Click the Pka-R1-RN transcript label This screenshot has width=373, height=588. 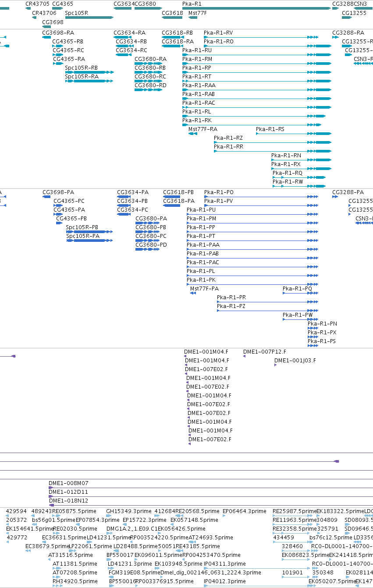[286, 155]
